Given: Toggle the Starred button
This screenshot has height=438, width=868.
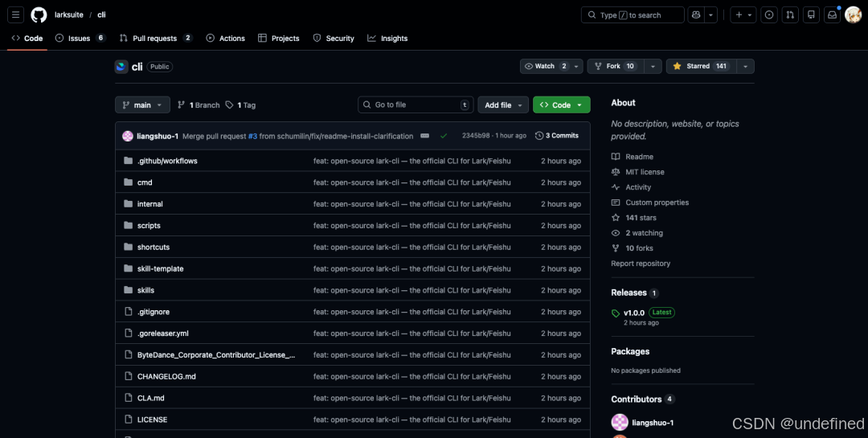Looking at the screenshot, I should coord(702,67).
